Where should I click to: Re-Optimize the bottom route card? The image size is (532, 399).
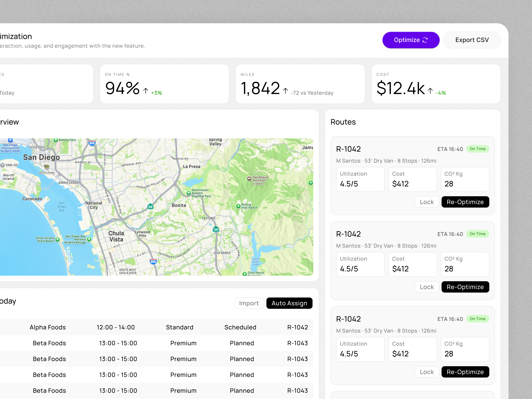465,372
